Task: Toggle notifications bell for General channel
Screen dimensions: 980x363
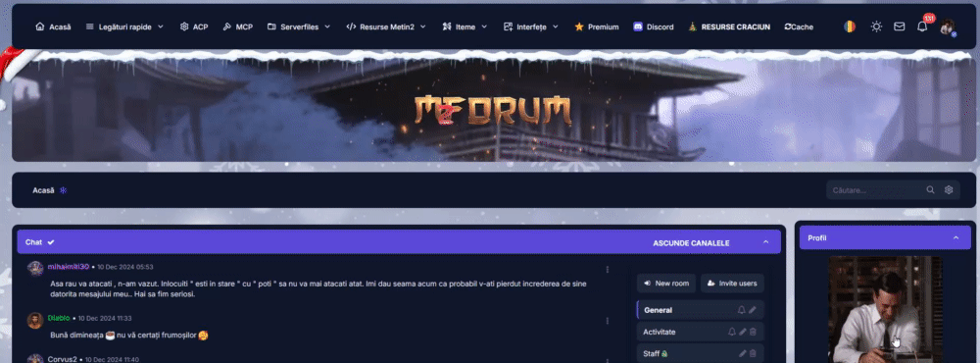Action: [x=741, y=310]
